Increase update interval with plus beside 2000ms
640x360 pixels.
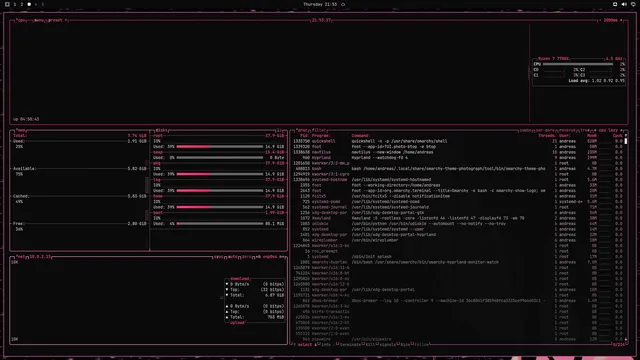[x=621, y=20]
